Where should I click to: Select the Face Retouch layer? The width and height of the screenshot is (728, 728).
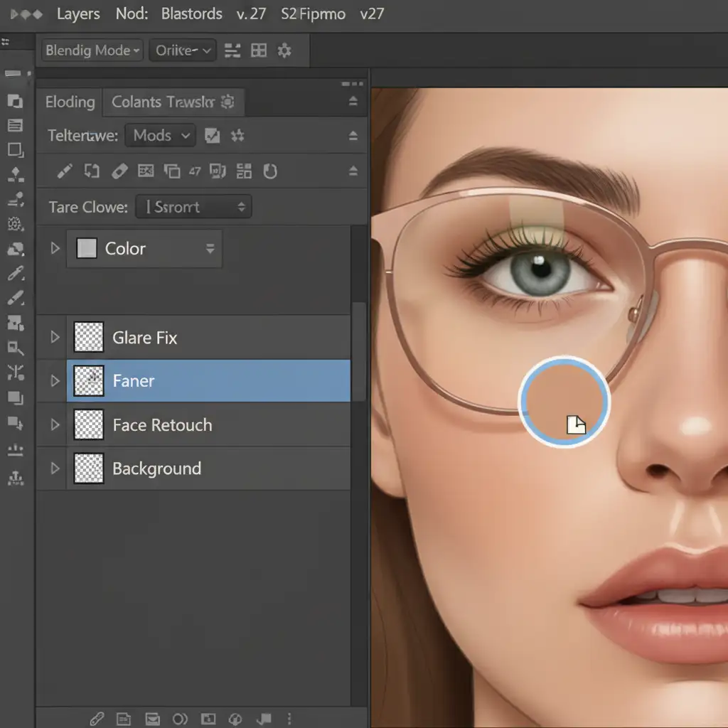pyautogui.click(x=162, y=425)
